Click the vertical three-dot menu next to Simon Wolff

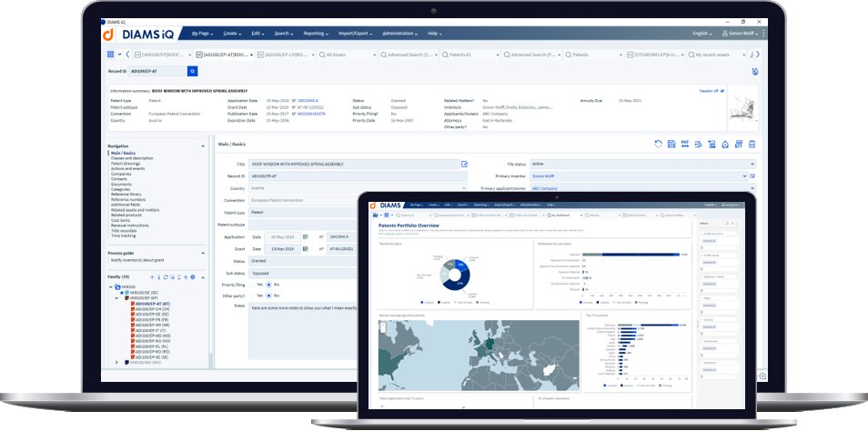764,34
